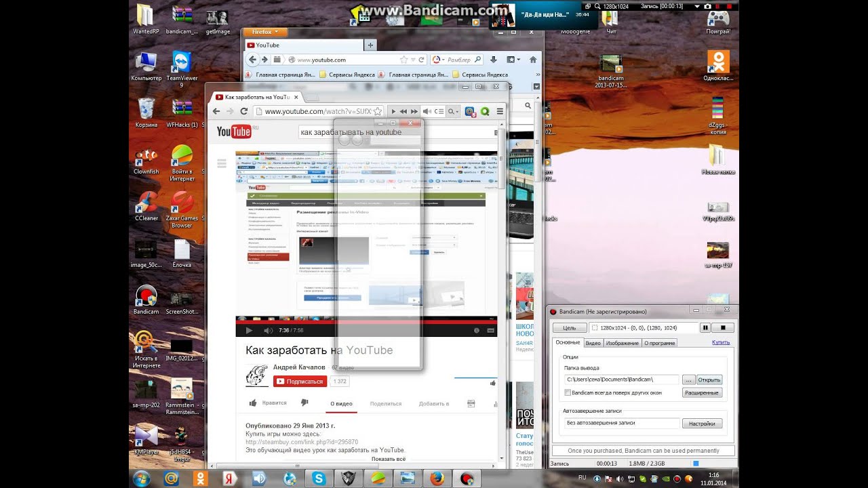This screenshot has width=868, height=488.
Task: Reload the YouTube page in Chrome
Action: coord(244,111)
